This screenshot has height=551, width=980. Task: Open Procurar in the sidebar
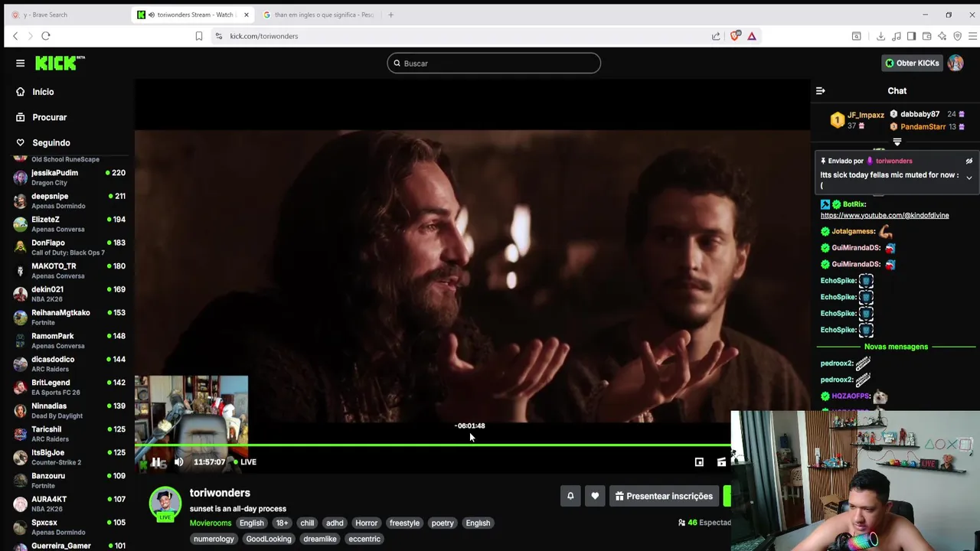(x=50, y=117)
